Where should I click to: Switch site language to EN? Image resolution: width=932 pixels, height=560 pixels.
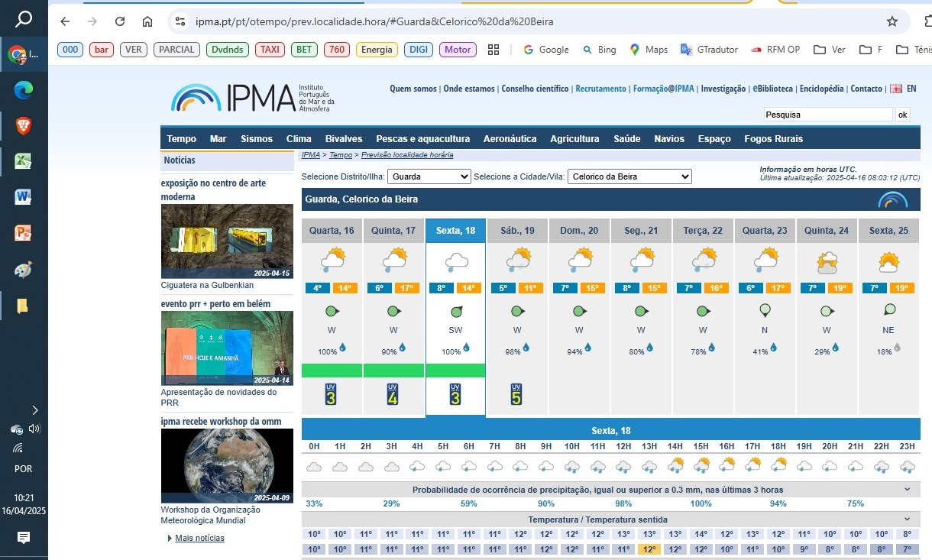pos(911,89)
